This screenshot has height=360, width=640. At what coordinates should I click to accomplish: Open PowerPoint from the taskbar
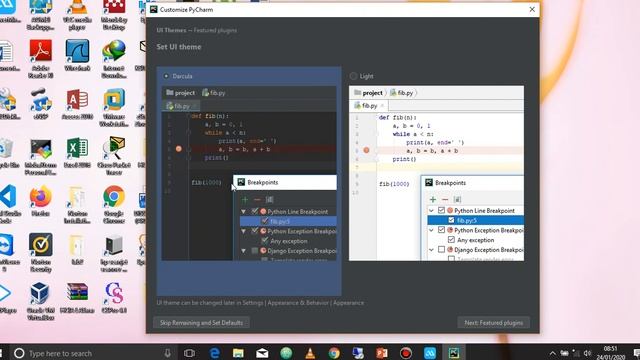point(382,353)
